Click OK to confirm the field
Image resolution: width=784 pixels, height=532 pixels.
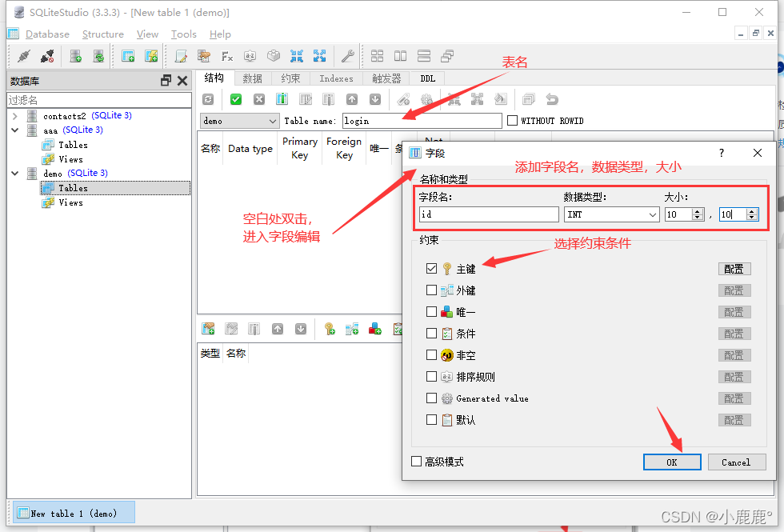(671, 462)
